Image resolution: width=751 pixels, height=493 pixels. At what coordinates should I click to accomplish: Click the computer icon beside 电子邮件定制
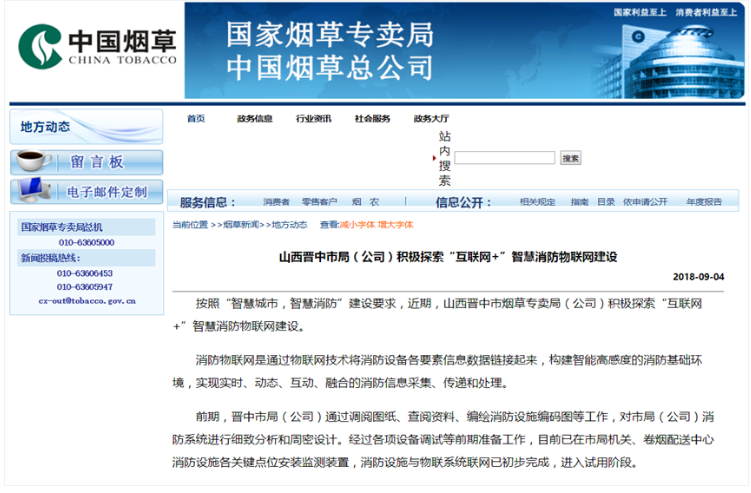click(x=32, y=191)
